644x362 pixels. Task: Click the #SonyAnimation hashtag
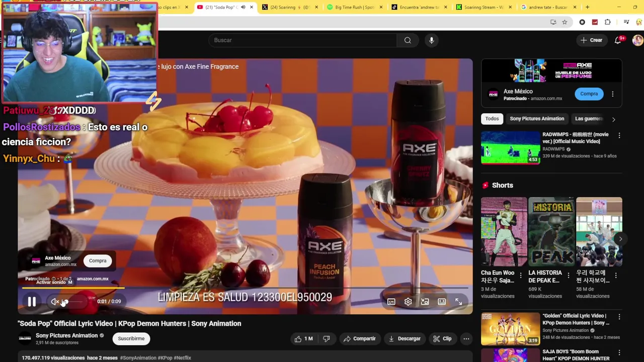tap(138, 358)
